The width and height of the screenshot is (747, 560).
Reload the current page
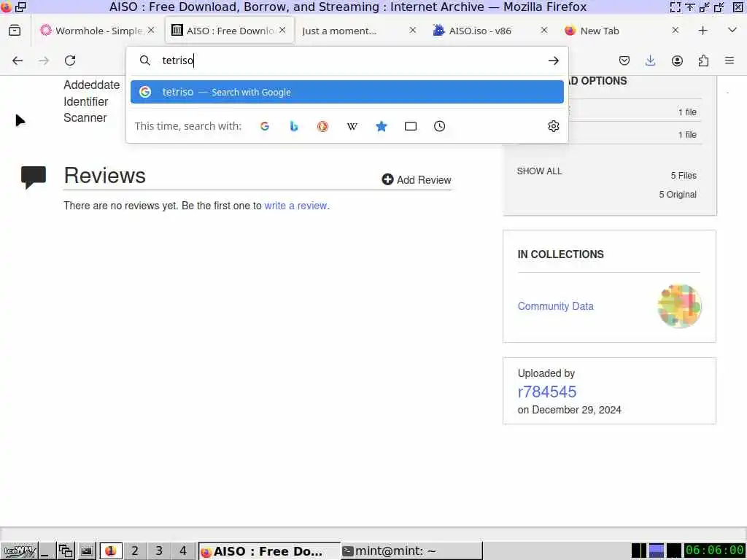point(70,61)
